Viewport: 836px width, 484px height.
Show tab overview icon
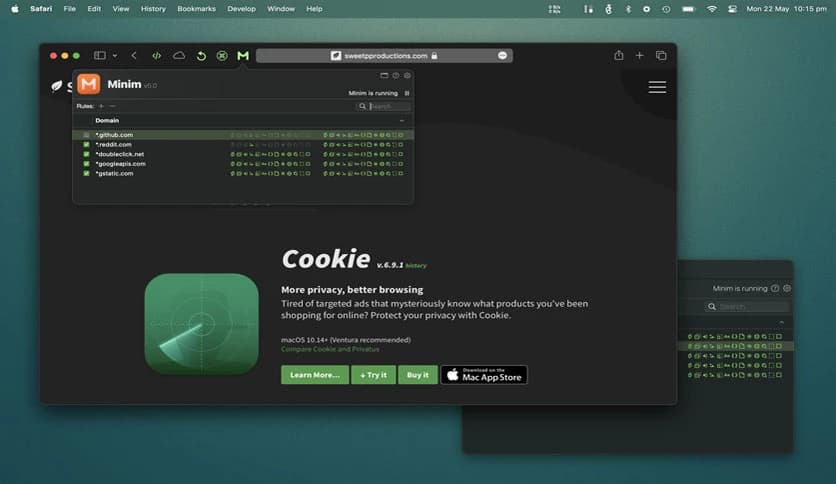(x=661, y=55)
